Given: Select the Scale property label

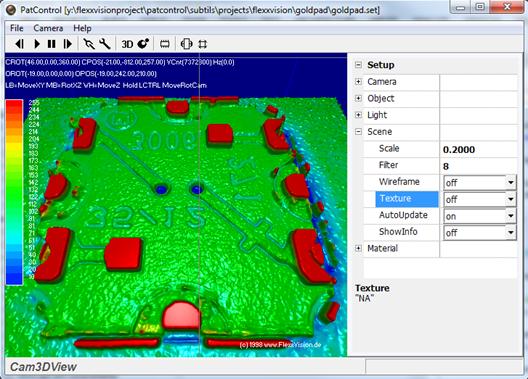Looking at the screenshot, I should [x=389, y=148].
